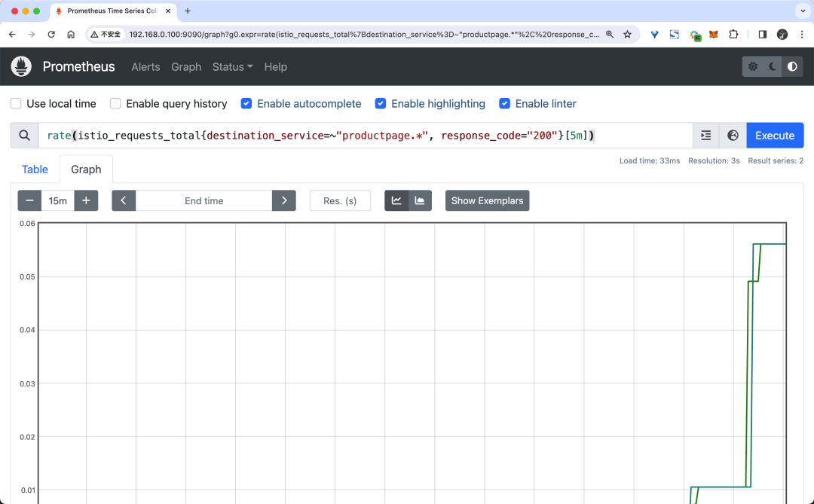
Task: Enable the Use local time checkbox
Action: [x=16, y=104]
